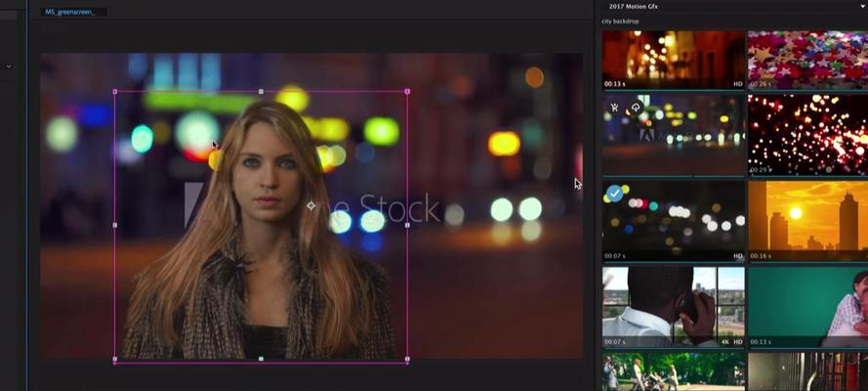Viewport: 868px width, 391px height.
Task: Click the top-left corner handle of the pink bounding box
Action: pos(115,91)
